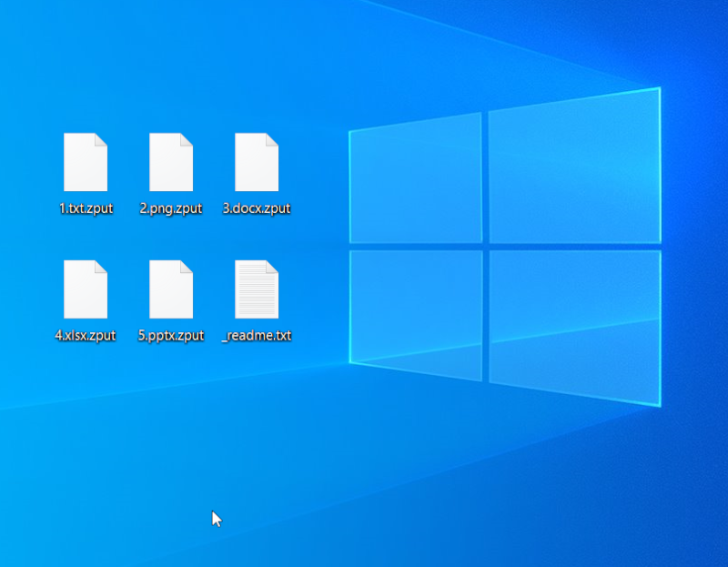
Task: Select the "5.pptx.zput" filename text
Action: coord(171,336)
